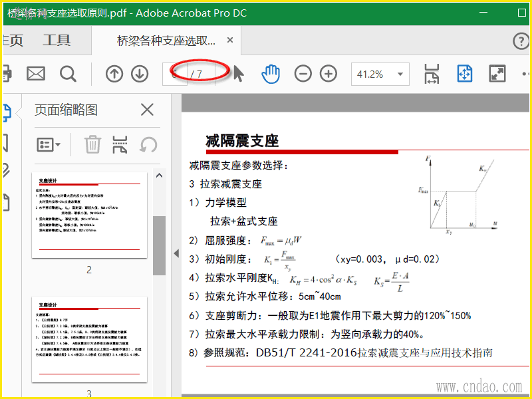532x399 pixels.
Task: Click the print pages thumbnail icon
Action: click(120, 145)
